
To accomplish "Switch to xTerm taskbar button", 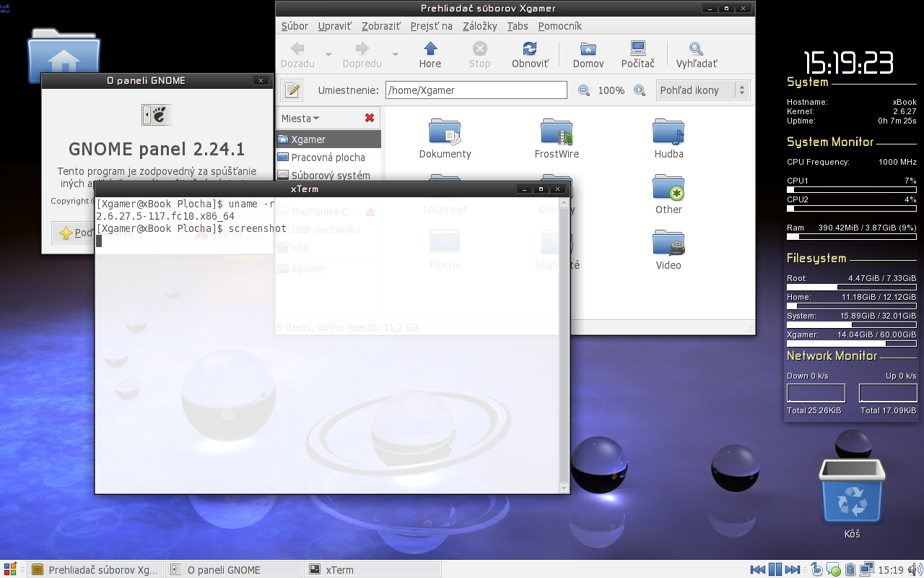I will click(372, 569).
